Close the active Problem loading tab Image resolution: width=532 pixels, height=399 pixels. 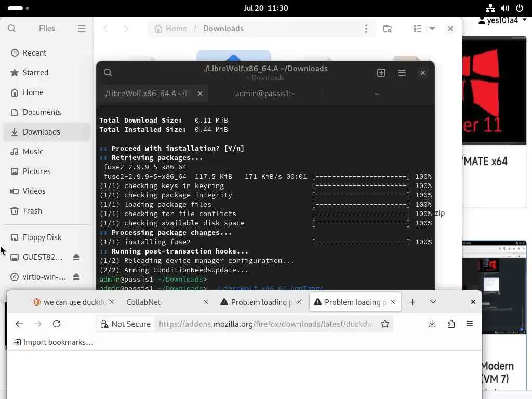(x=393, y=302)
